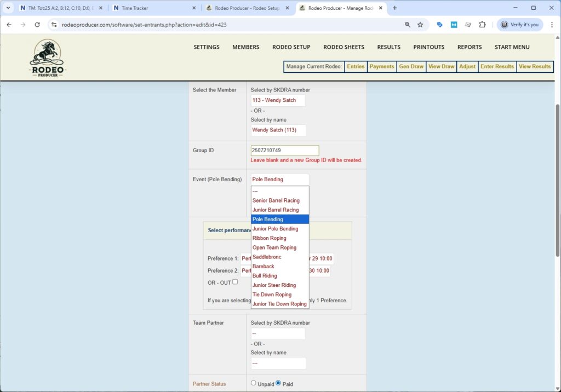Click into the Group ID text field

[284, 150]
